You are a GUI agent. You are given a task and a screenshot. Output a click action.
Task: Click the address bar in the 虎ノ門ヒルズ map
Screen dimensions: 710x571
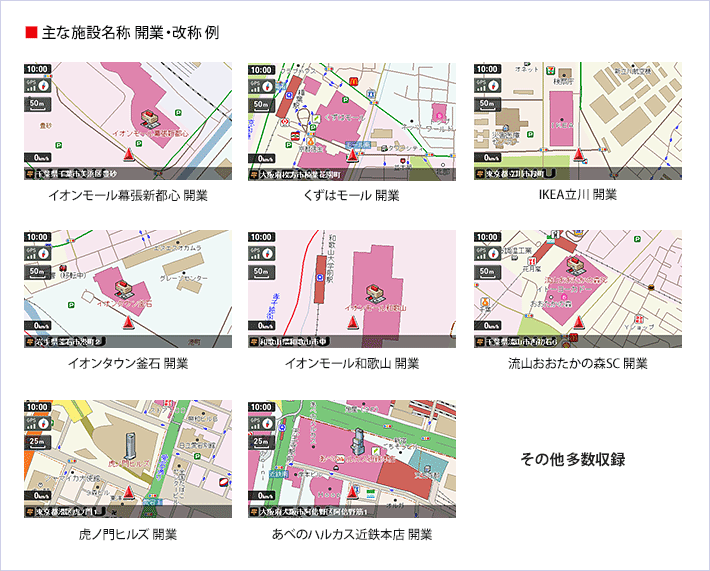pos(128,512)
